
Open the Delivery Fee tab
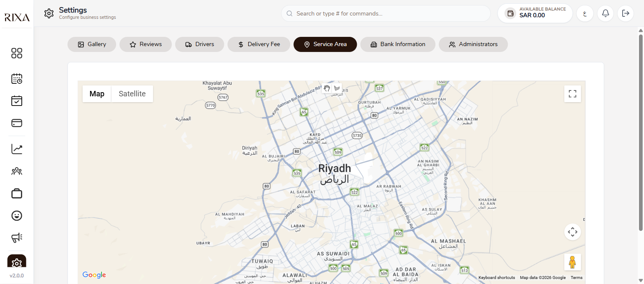point(259,44)
